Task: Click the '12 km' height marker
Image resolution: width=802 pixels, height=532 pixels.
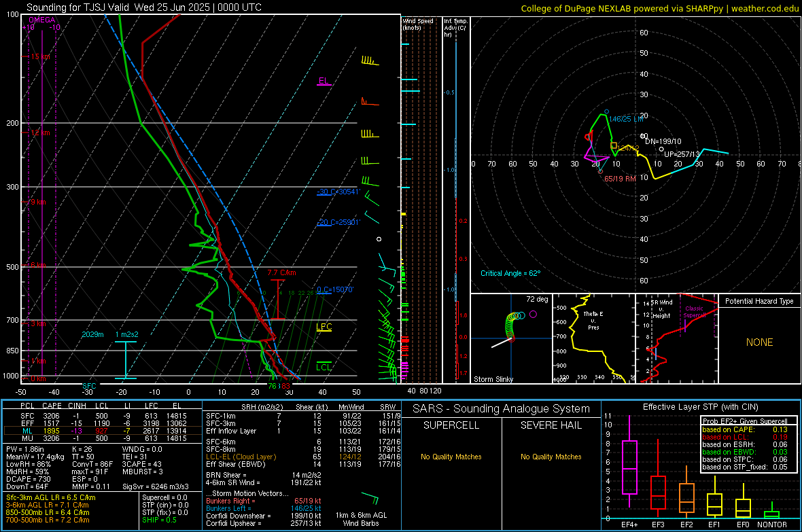Action: 40,132
